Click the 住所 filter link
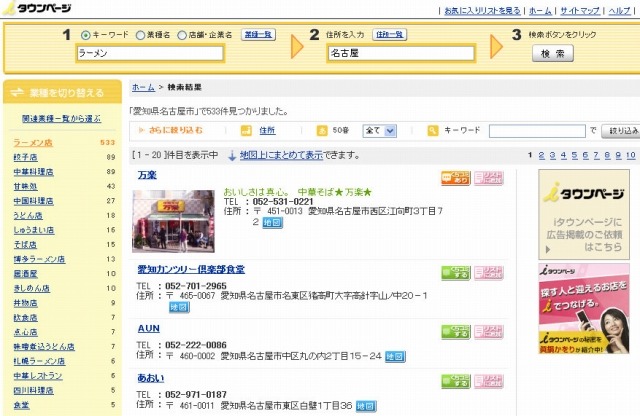The width and height of the screenshot is (640, 416). point(267,131)
